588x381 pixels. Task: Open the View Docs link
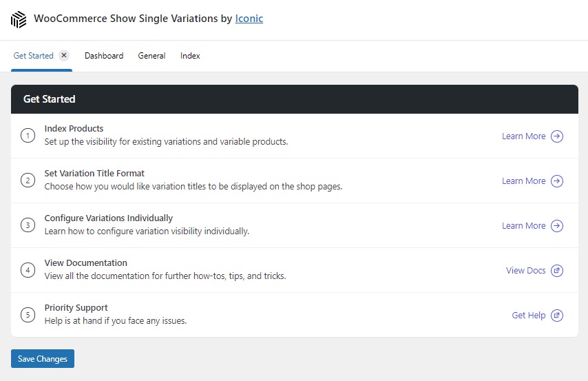tap(526, 270)
